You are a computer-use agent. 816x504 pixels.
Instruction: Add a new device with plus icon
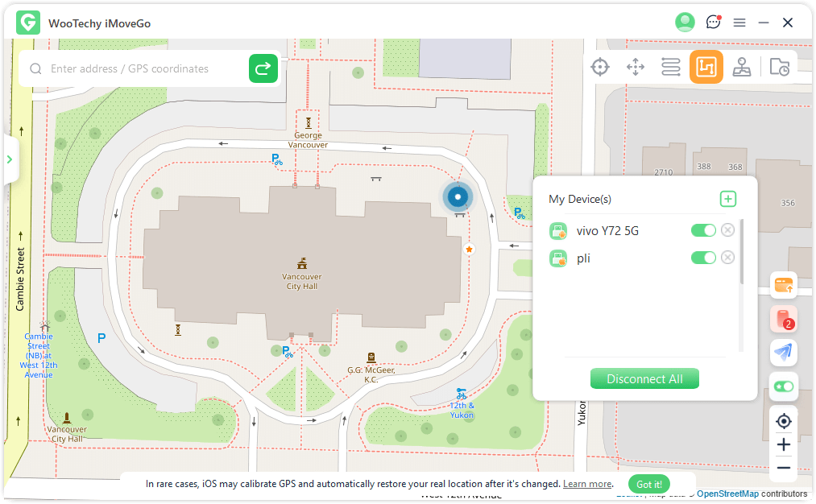(x=727, y=199)
